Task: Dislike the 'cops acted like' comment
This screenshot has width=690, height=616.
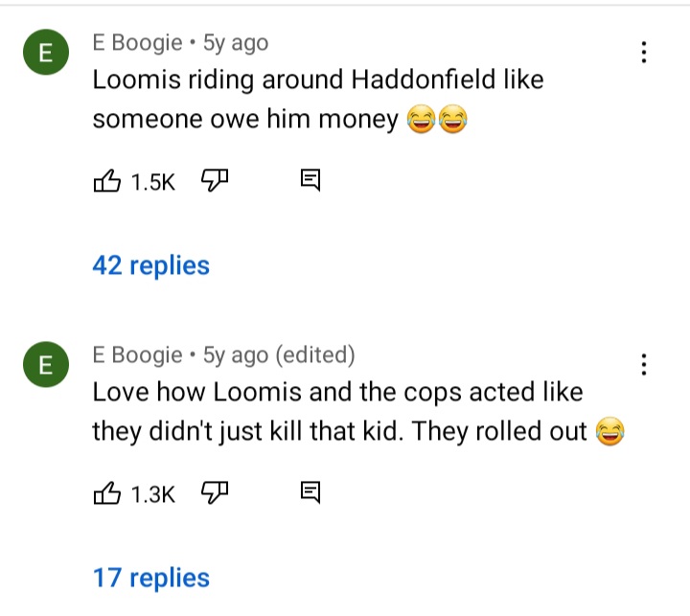Action: coord(215,492)
